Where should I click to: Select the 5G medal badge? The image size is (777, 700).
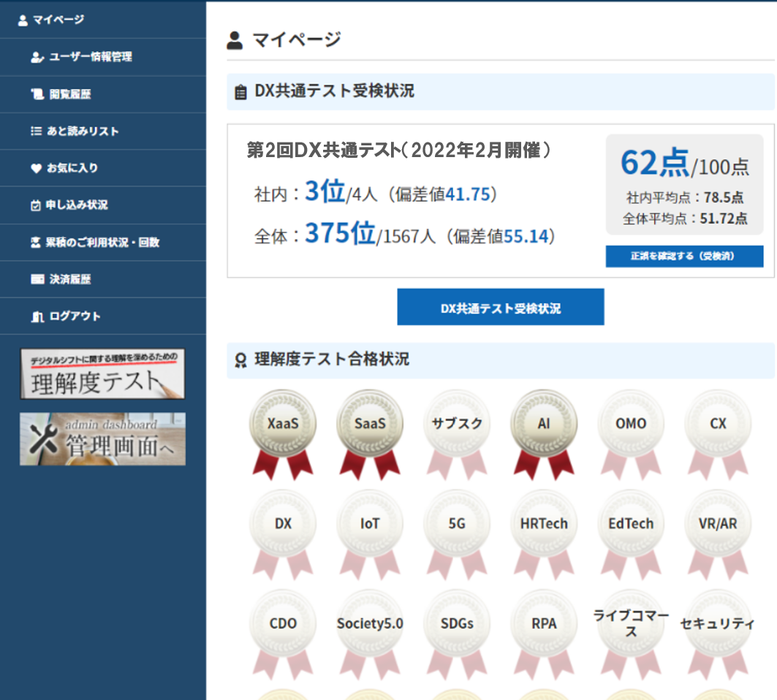pyautogui.click(x=457, y=534)
